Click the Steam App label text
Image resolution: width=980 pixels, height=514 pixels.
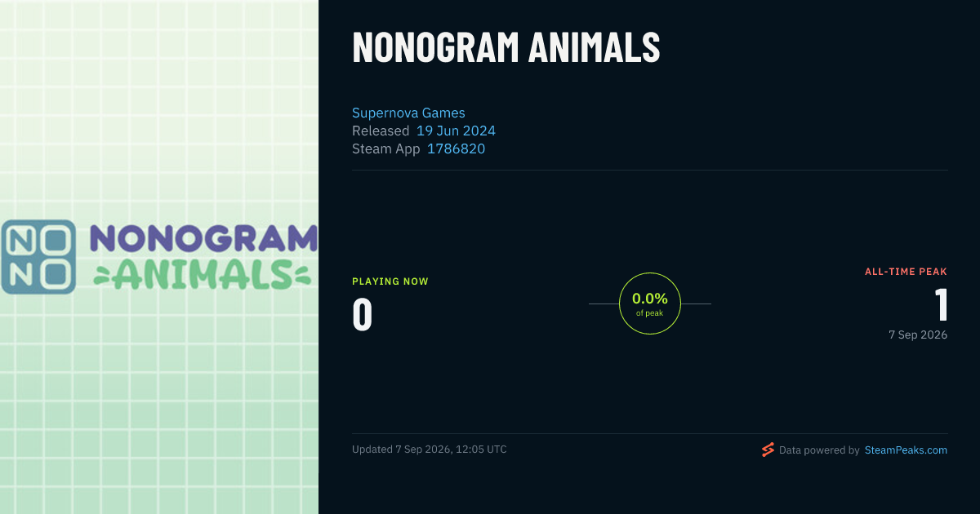(x=386, y=148)
